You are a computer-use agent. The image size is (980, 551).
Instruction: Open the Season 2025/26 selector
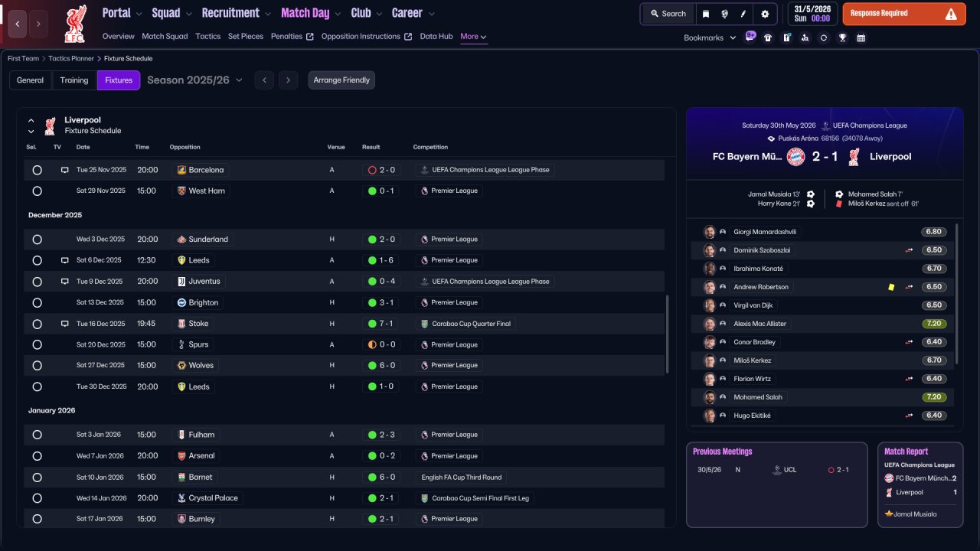click(x=194, y=80)
